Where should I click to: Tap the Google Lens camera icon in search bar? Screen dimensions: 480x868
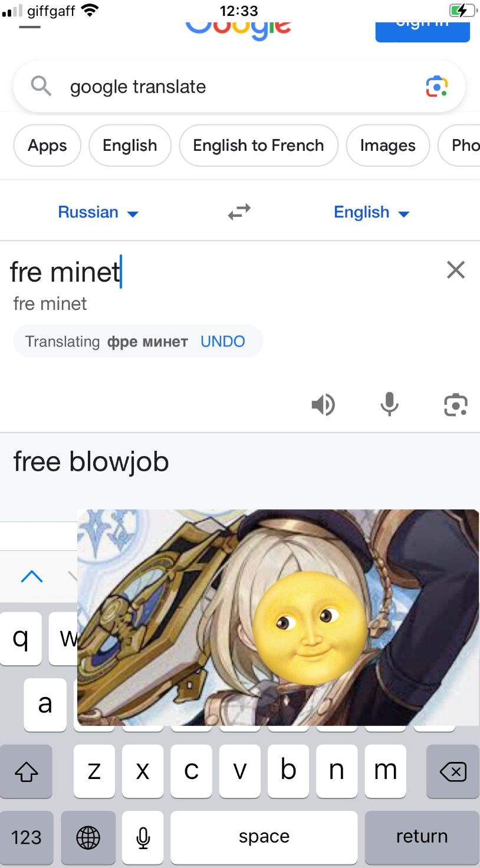(437, 87)
